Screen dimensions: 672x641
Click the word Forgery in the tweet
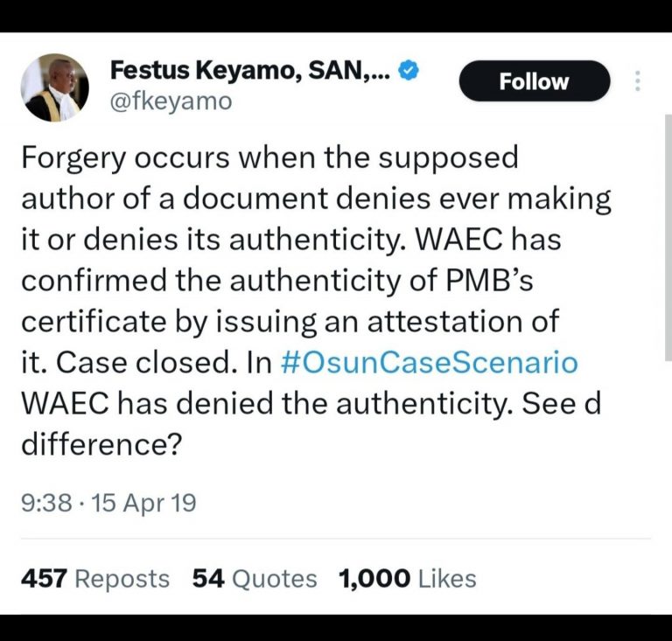click(74, 158)
